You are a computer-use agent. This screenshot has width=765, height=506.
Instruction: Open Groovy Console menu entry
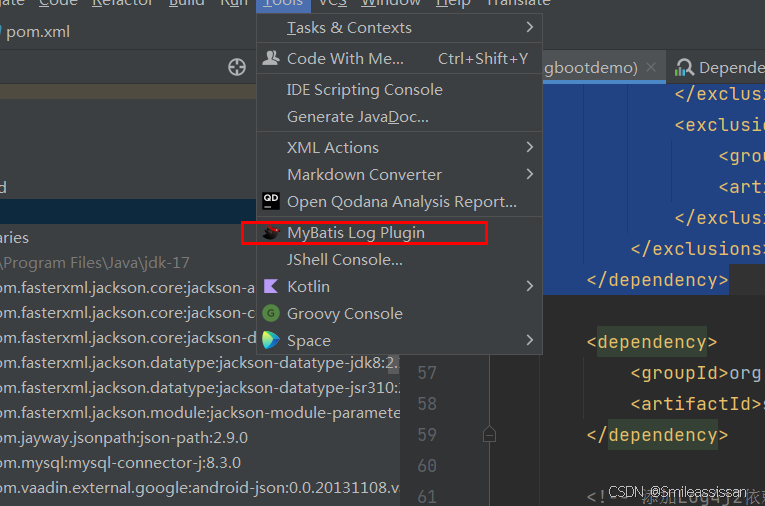click(x=399, y=313)
